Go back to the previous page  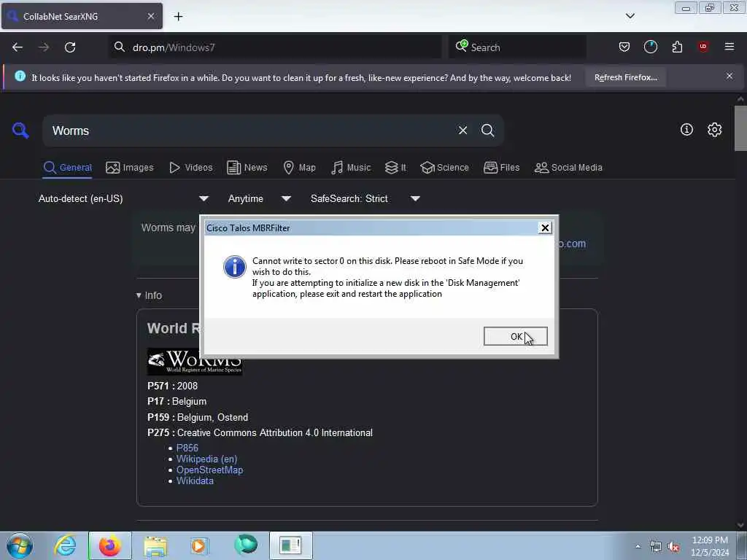click(18, 47)
